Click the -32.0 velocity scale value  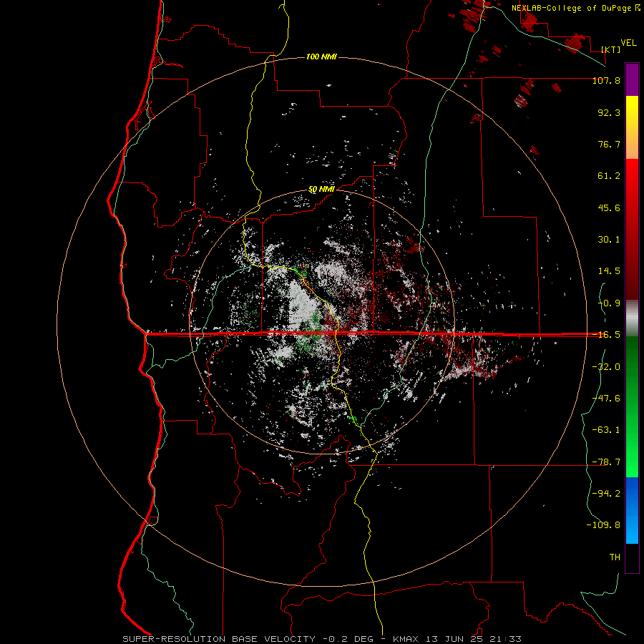click(x=606, y=367)
